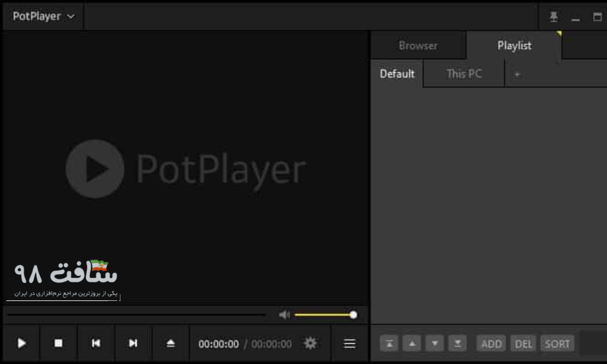
Task: Click the Stop playback icon
Action: 58,343
